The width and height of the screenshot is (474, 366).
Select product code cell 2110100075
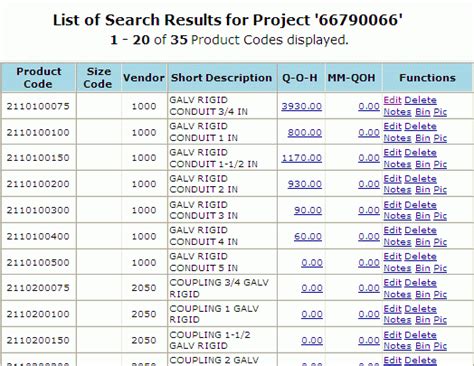coord(38,106)
